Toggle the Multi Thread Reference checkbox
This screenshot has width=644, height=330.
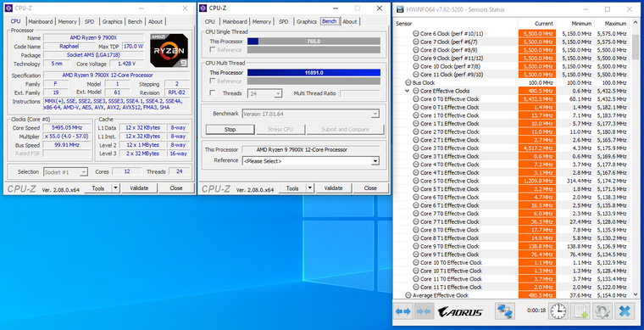click(x=213, y=81)
